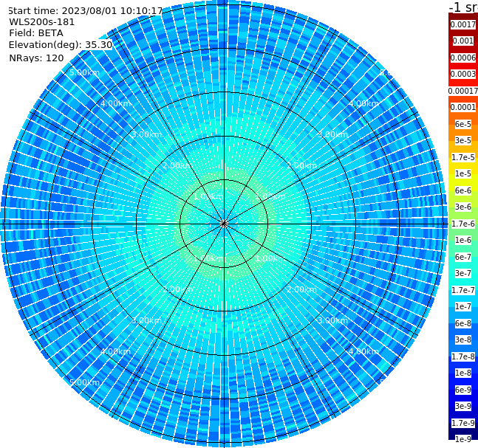The image size is (478, 448).
Task: Select the 6e-8 colorbar label
Action: coord(463,323)
